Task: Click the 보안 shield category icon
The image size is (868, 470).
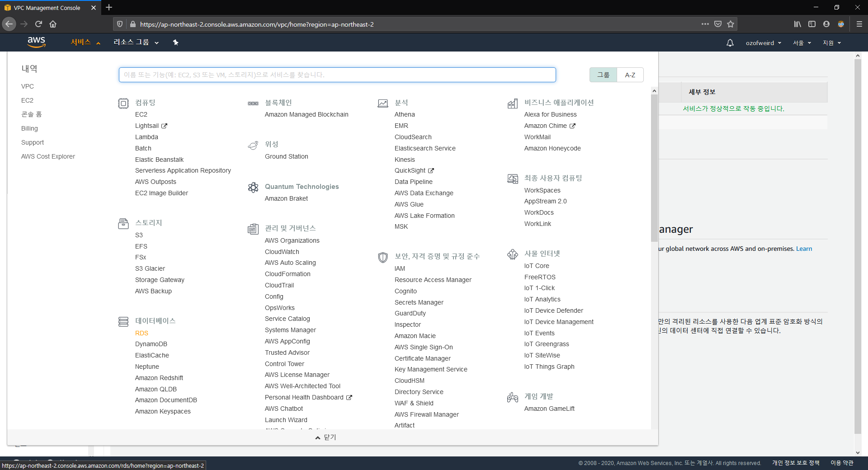Action: coord(383,257)
